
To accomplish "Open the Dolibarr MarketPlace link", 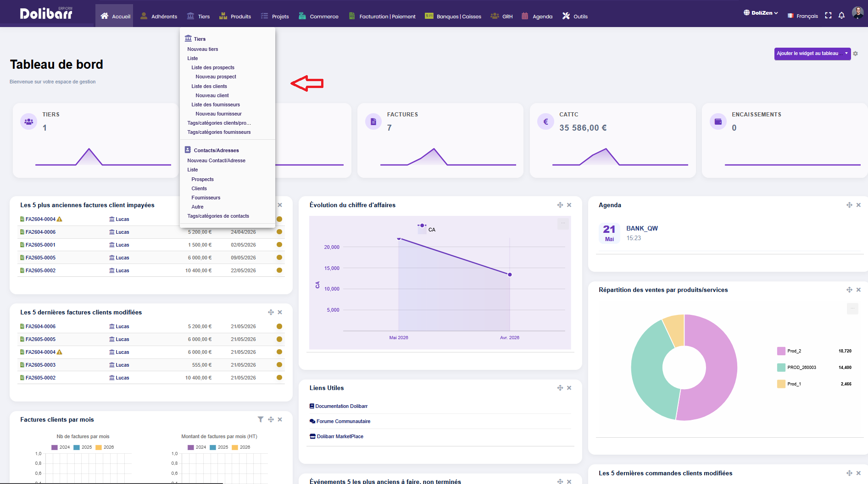I will click(x=336, y=436).
